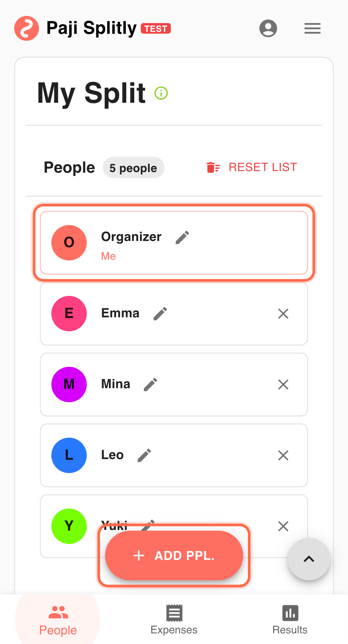Edit Emma's name using the pencil icon
Image resolution: width=348 pixels, height=644 pixels.
(160, 313)
